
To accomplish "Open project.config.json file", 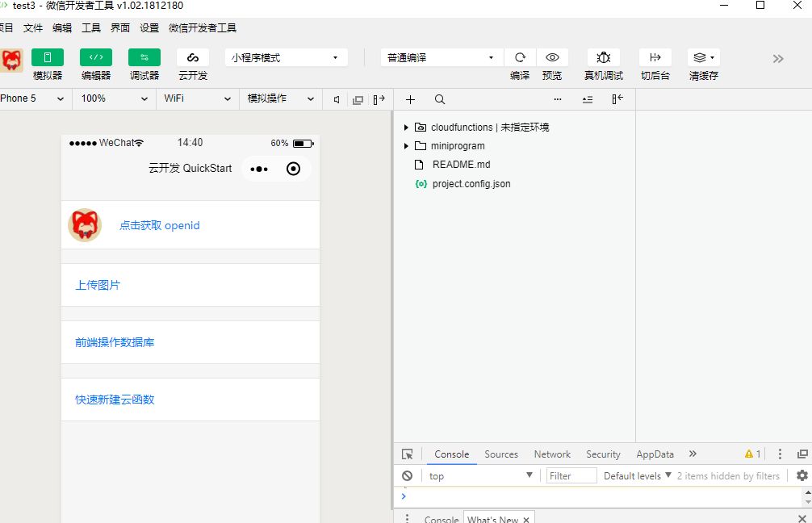I will tap(471, 184).
